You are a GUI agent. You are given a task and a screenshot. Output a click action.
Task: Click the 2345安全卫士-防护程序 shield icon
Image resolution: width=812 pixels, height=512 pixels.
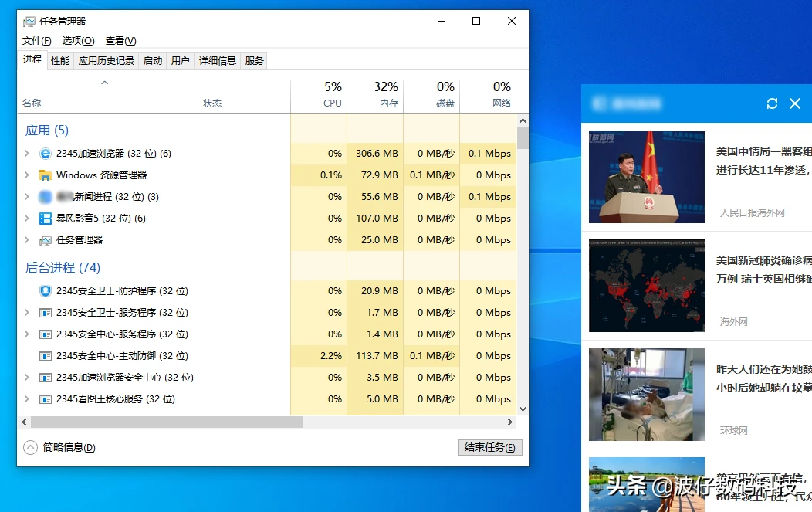46,290
